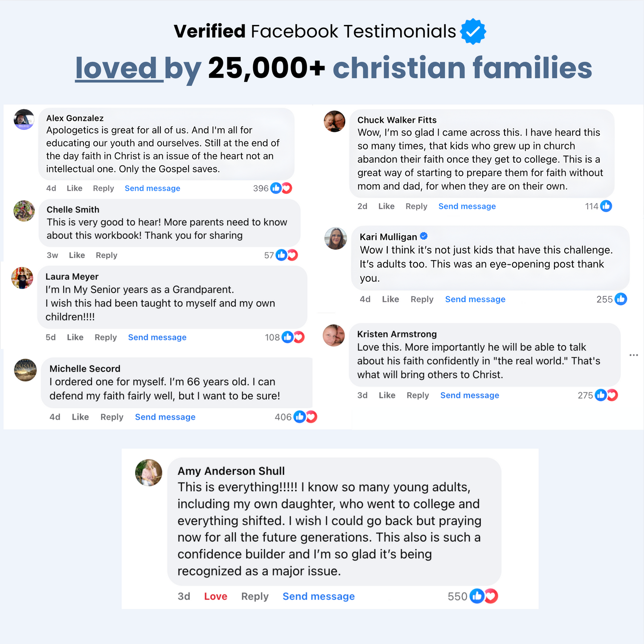This screenshot has height=644, width=644.
Task: Like Chelle Smith's comment
Action: tap(77, 255)
